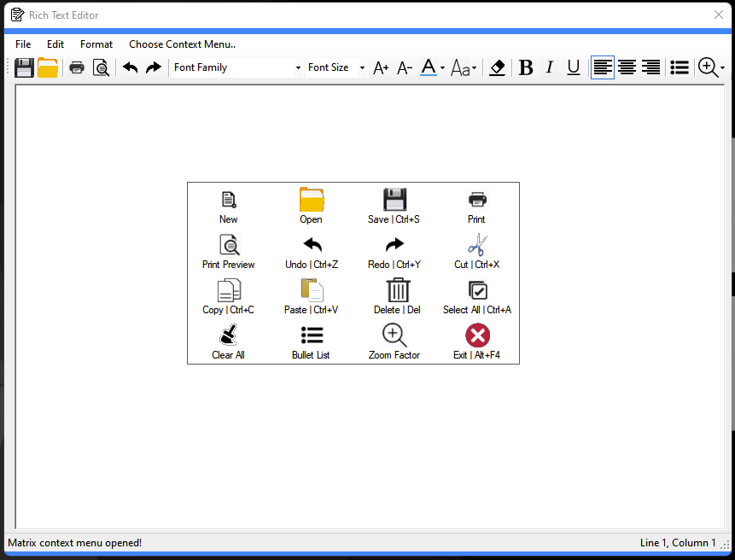Click the Redo arrow in the toolbar
This screenshot has width=735, height=560.
[154, 68]
